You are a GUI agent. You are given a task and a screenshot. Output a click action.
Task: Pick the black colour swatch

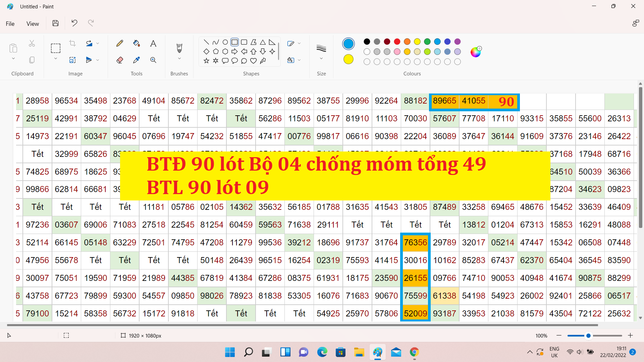pyautogui.click(x=367, y=42)
